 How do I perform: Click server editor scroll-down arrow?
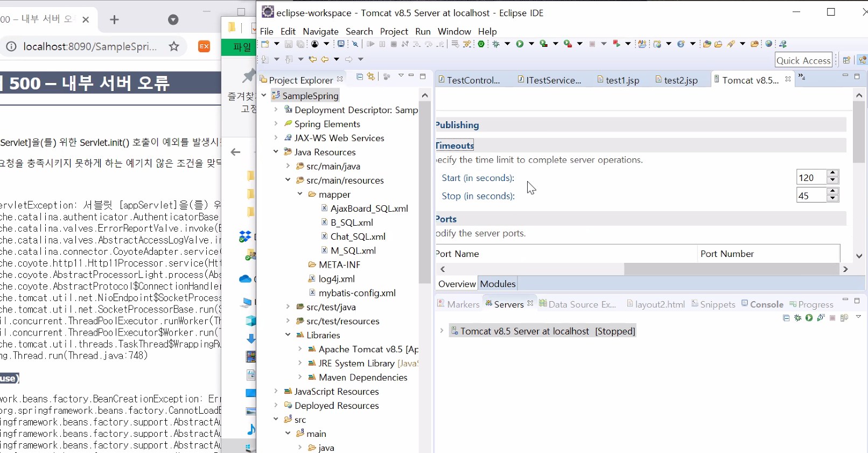[859, 256]
